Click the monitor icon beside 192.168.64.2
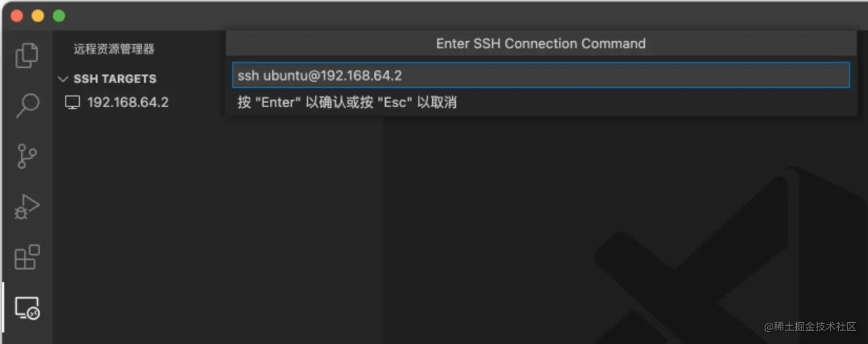The image size is (868, 344). (72, 103)
